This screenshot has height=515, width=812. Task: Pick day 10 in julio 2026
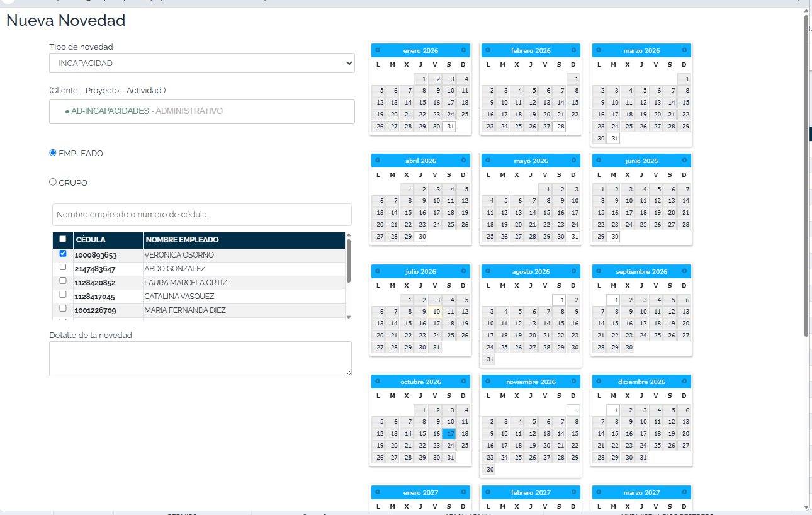[435, 311]
